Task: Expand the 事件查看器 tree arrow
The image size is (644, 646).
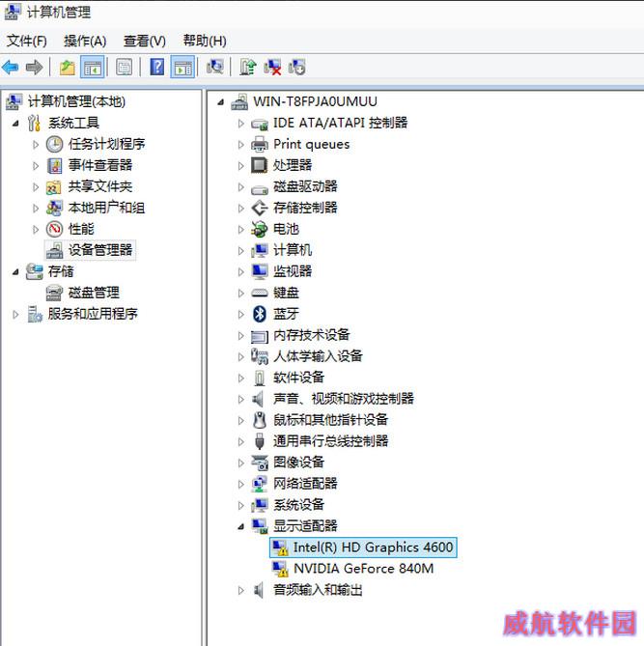Action: coord(36,166)
